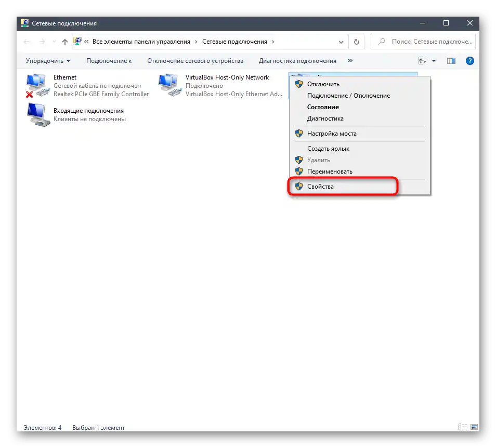Image resolution: width=496 pixels, height=448 pixels.
Task: Click the window title bar icon
Action: coord(24,23)
